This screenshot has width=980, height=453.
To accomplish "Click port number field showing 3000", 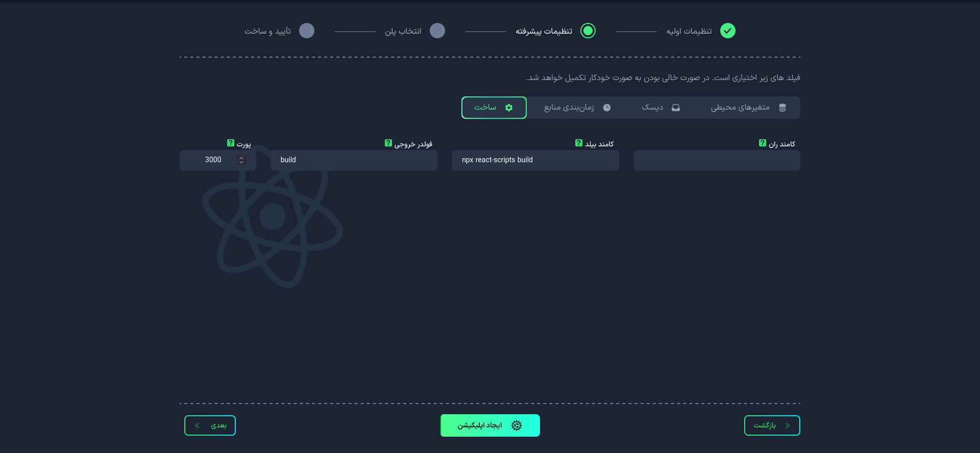I will pos(218,160).
